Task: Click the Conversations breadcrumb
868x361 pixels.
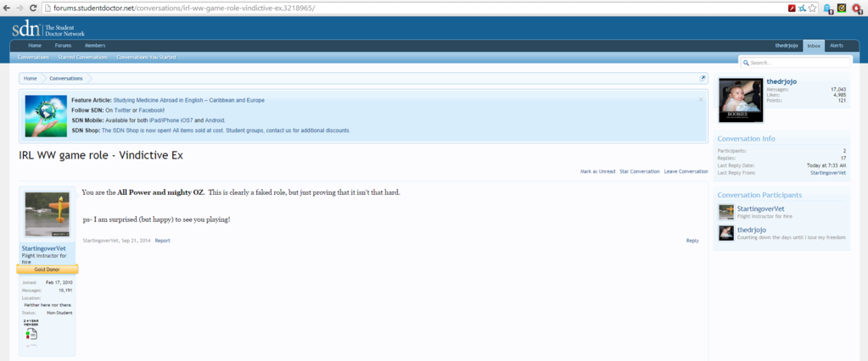Action: [66, 79]
